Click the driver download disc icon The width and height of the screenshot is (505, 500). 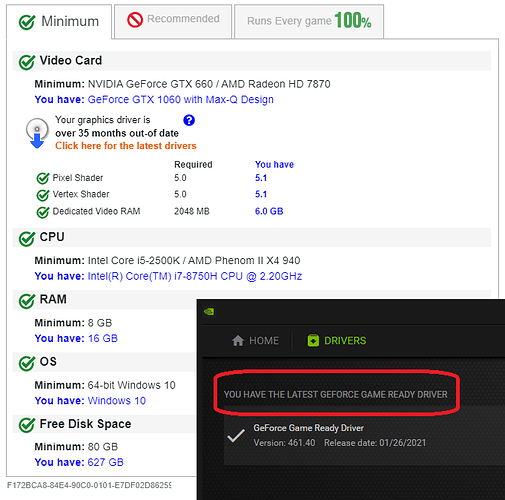(37, 133)
